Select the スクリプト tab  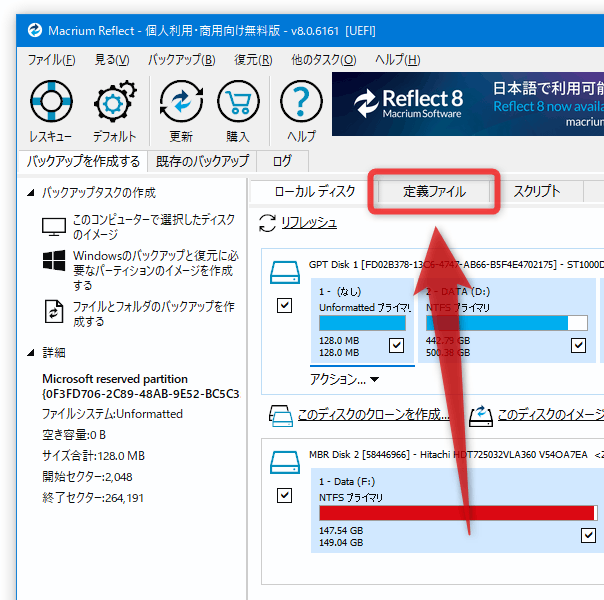pyautogui.click(x=536, y=191)
